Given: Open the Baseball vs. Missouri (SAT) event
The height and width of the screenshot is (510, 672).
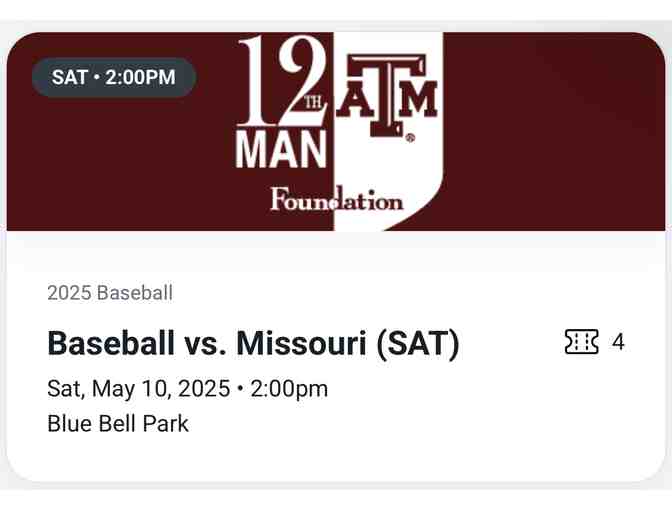Looking at the screenshot, I should click(253, 343).
